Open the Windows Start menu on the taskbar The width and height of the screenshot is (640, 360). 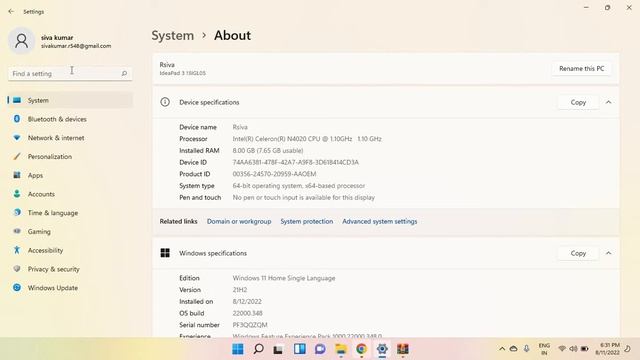(238, 349)
